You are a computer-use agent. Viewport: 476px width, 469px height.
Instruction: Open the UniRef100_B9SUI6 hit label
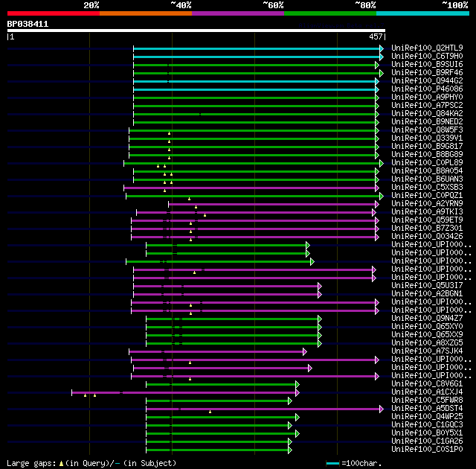tap(427, 65)
